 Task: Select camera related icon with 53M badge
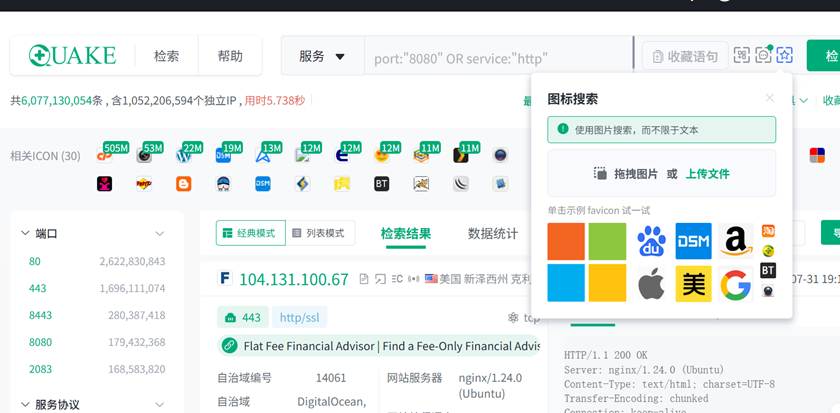click(144, 155)
